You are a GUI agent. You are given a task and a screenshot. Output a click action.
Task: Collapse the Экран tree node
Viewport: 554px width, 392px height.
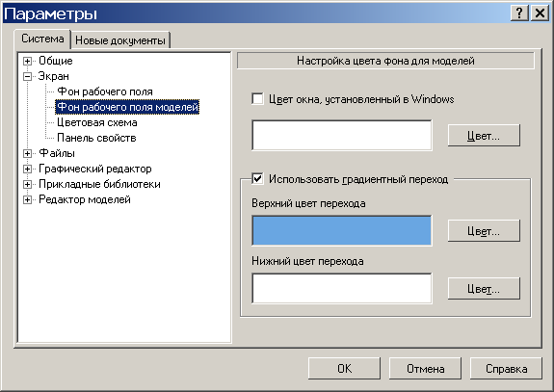click(27, 76)
